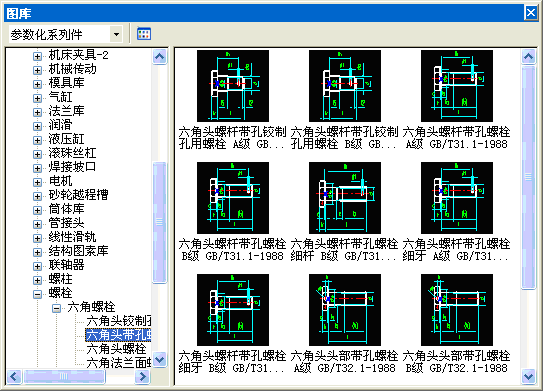The image size is (543, 391).
Task: Select 六角头头部带孔螺栓 A级 GB/T32.1-1988 thumbnail
Action: (345, 310)
